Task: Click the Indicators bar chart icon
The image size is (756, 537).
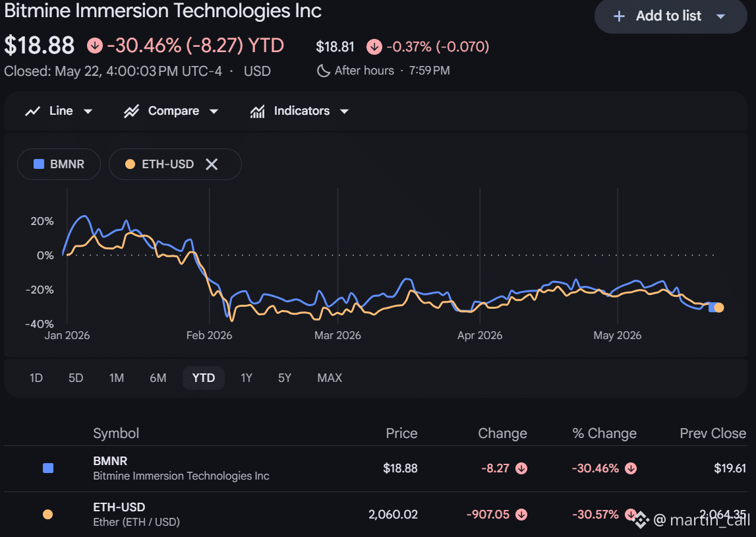Action: [258, 111]
